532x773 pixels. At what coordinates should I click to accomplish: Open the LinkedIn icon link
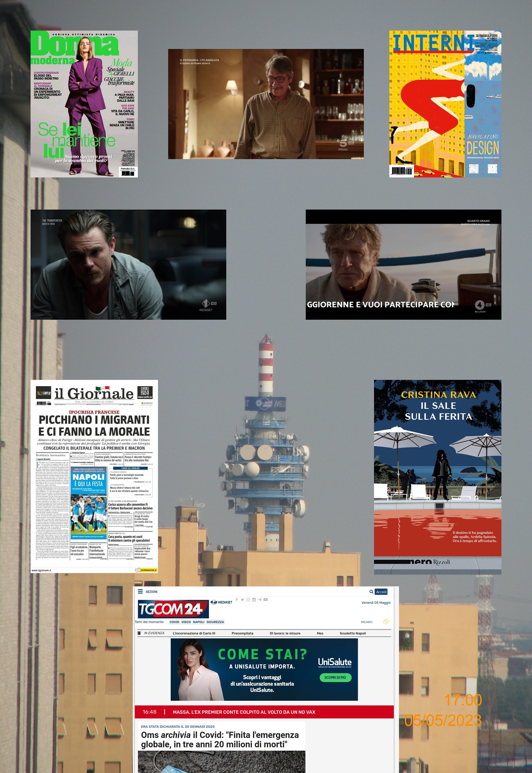(254, 600)
